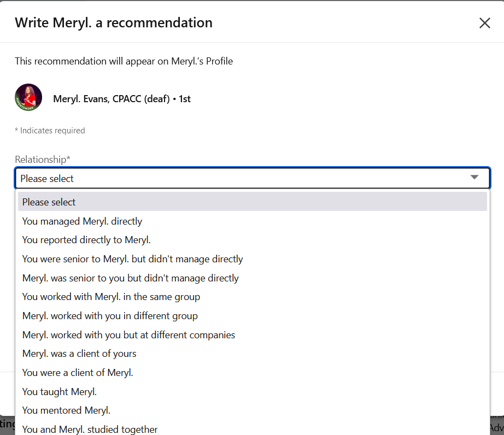
Task: Choose 'Meryl. was a client of yours'
Action: (79, 354)
